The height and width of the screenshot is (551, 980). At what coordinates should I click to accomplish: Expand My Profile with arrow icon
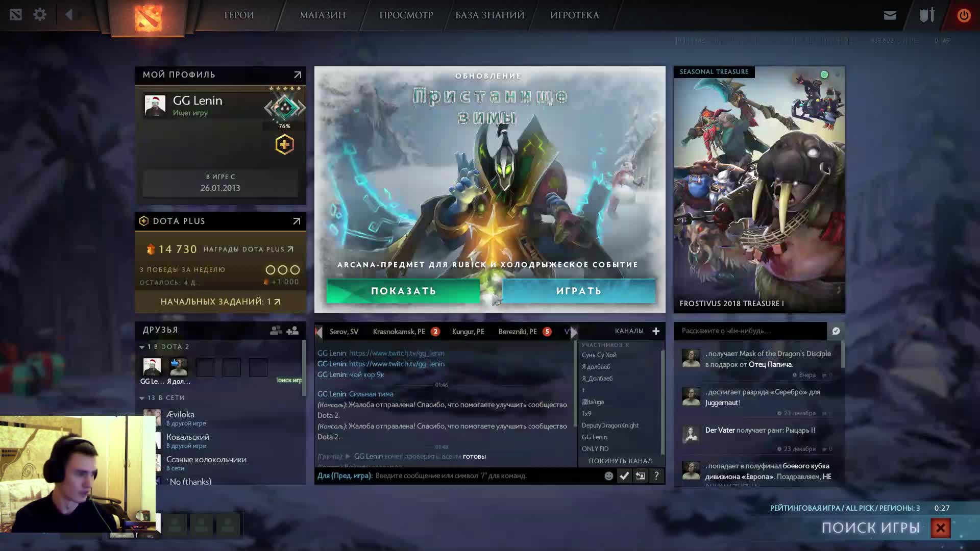point(298,74)
